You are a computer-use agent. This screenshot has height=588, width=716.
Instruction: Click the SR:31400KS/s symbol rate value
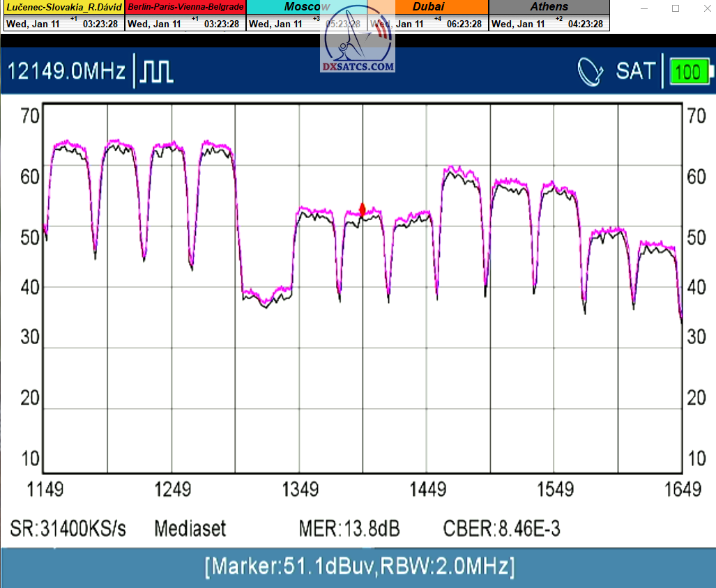(x=68, y=529)
